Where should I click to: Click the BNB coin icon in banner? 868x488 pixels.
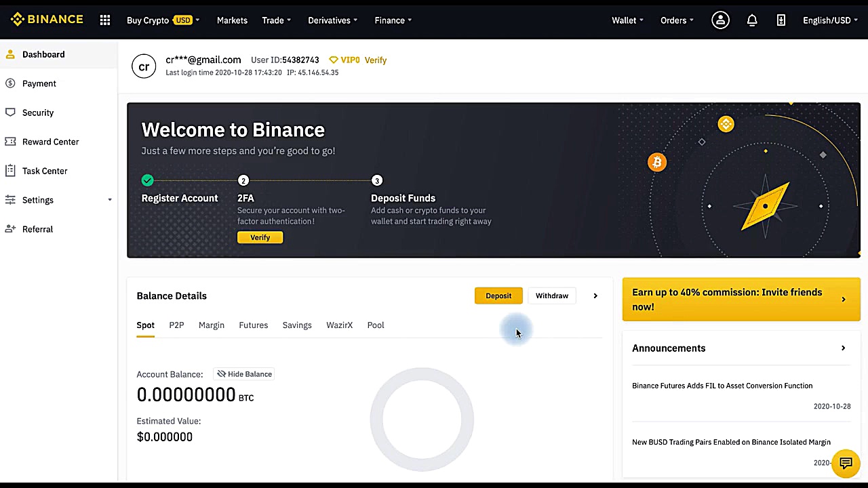[726, 124]
